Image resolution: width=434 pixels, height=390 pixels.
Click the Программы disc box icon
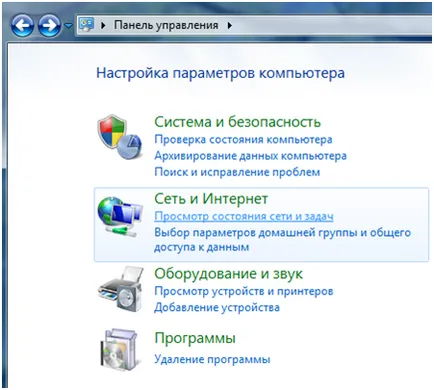(x=120, y=351)
